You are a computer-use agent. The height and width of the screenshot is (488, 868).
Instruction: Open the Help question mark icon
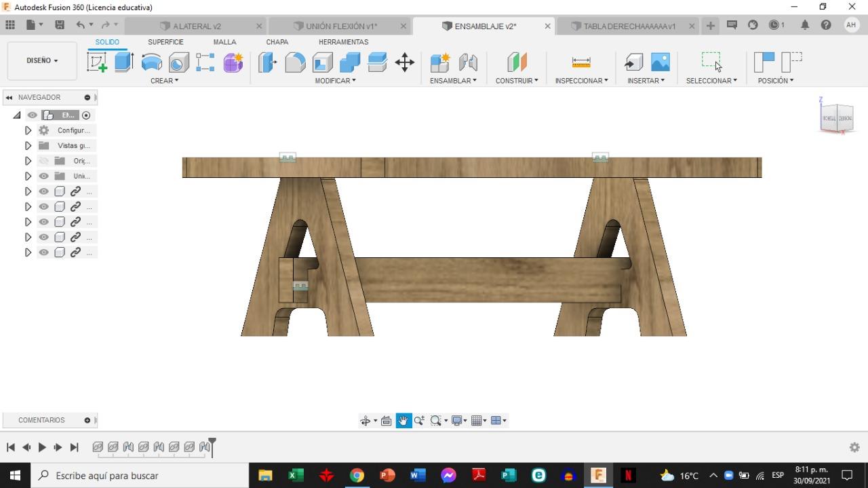[826, 25]
